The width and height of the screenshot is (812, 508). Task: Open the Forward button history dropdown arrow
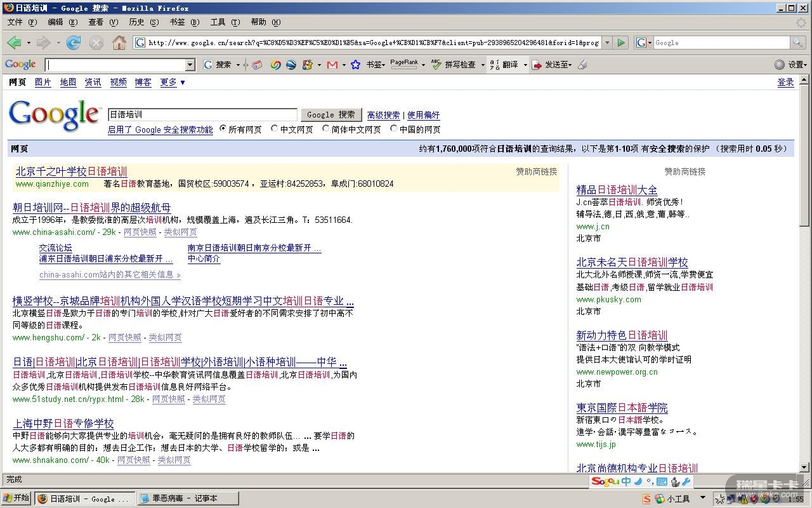tap(58, 43)
